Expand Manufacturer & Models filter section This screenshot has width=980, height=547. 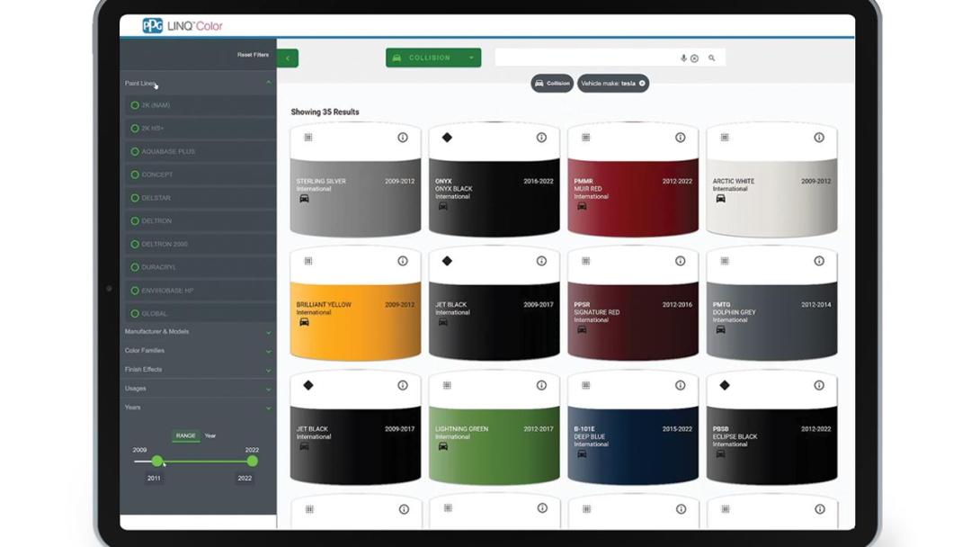pyautogui.click(x=197, y=332)
